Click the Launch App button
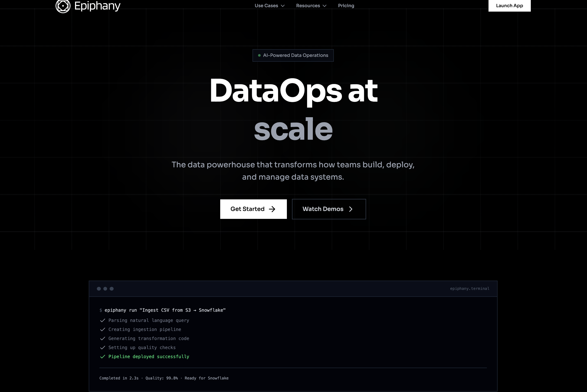This screenshot has width=587, height=392. click(x=509, y=6)
